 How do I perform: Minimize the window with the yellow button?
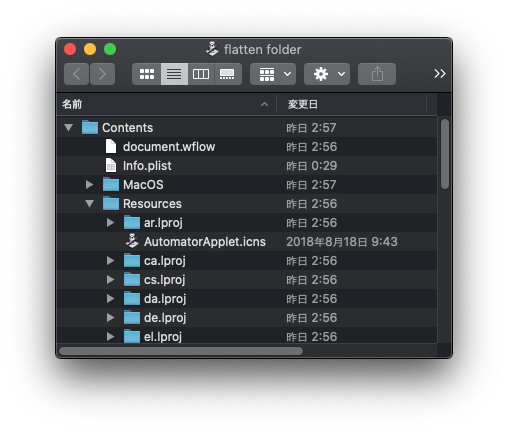click(90, 49)
